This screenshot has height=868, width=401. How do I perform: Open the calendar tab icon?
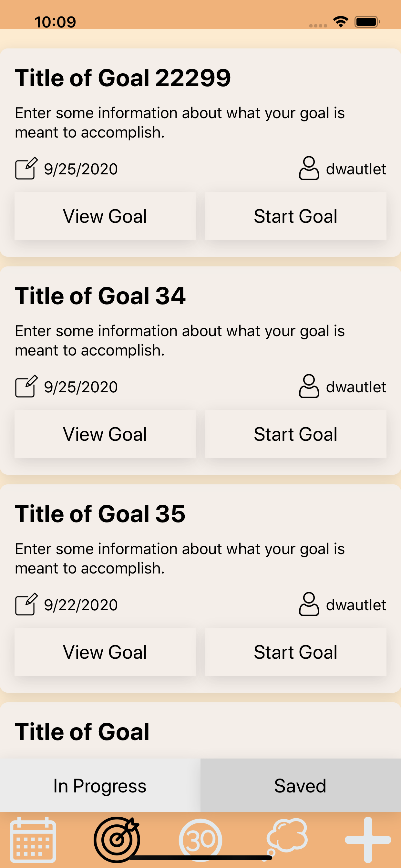click(33, 839)
